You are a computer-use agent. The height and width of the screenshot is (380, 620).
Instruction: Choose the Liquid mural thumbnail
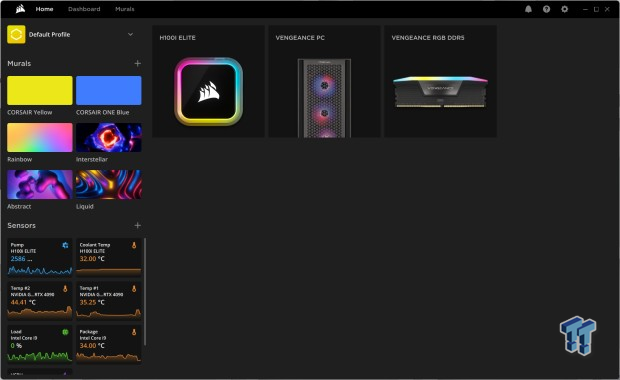pyautogui.click(x=109, y=185)
